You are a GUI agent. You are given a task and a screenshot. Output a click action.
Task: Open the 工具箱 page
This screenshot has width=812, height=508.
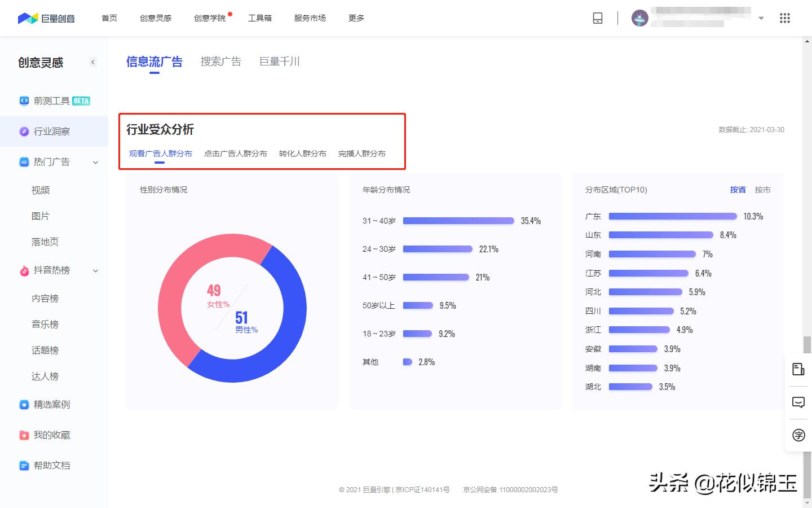[x=260, y=17]
